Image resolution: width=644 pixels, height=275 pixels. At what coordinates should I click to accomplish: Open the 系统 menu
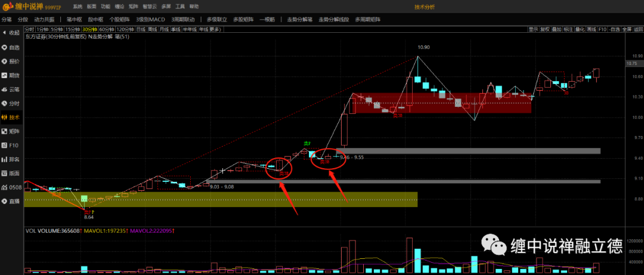click(78, 7)
